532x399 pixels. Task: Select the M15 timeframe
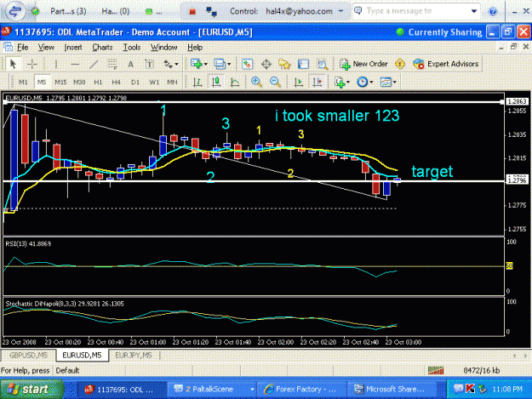click(60, 82)
